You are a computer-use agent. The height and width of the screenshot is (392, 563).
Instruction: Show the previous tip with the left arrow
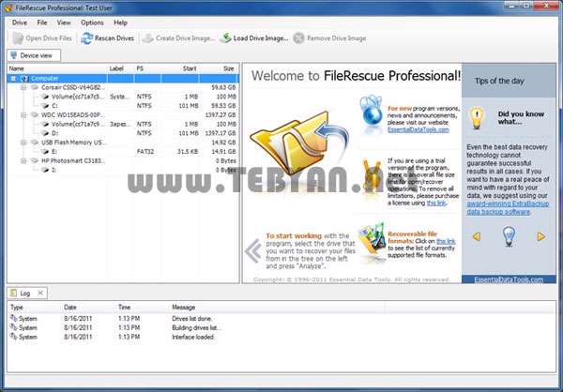click(x=477, y=236)
